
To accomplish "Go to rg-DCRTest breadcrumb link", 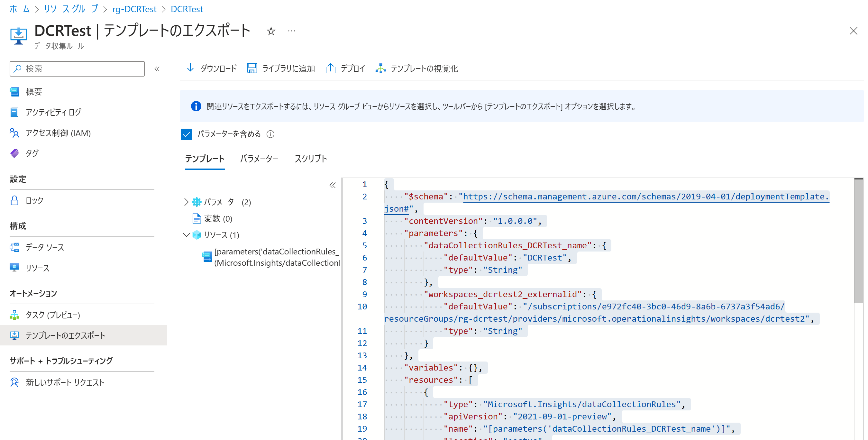I will 134,9.
